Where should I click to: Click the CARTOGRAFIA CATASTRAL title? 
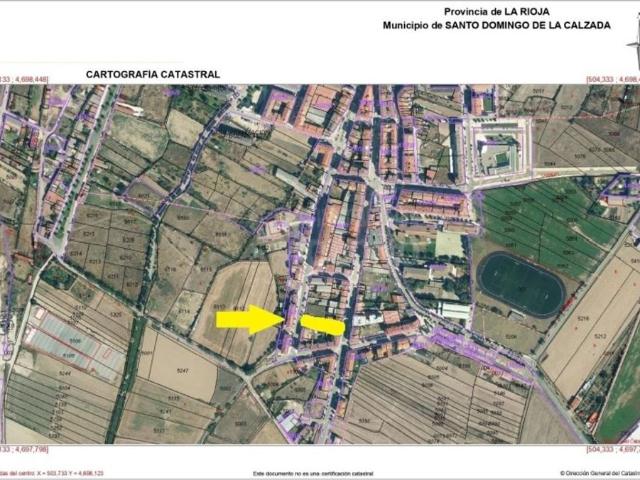click(x=153, y=74)
